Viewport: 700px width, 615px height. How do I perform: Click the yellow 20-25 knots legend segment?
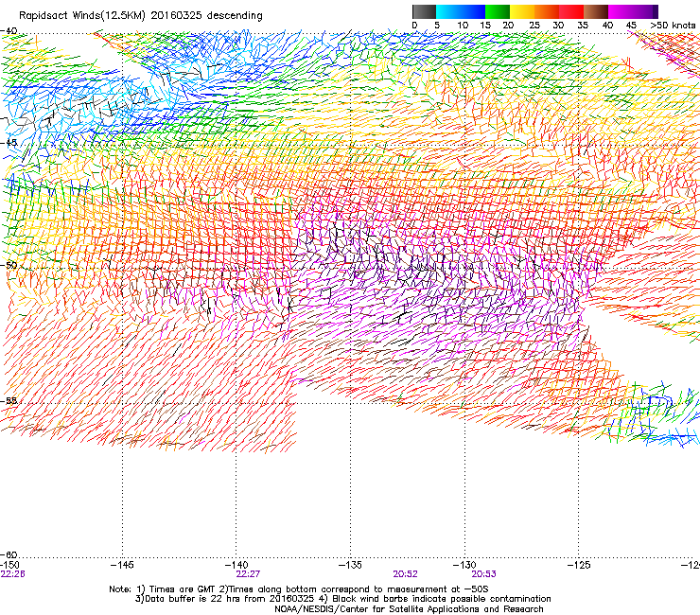pyautogui.click(x=522, y=11)
